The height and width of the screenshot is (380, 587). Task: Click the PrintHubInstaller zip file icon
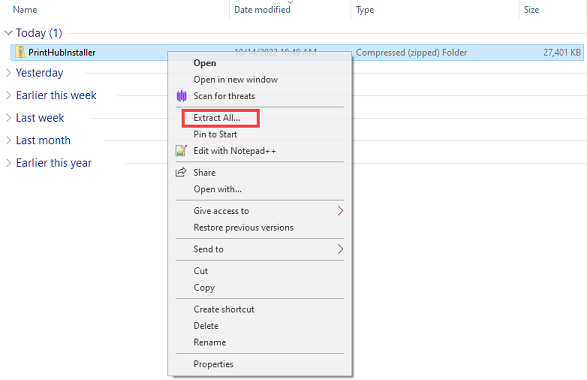19,52
